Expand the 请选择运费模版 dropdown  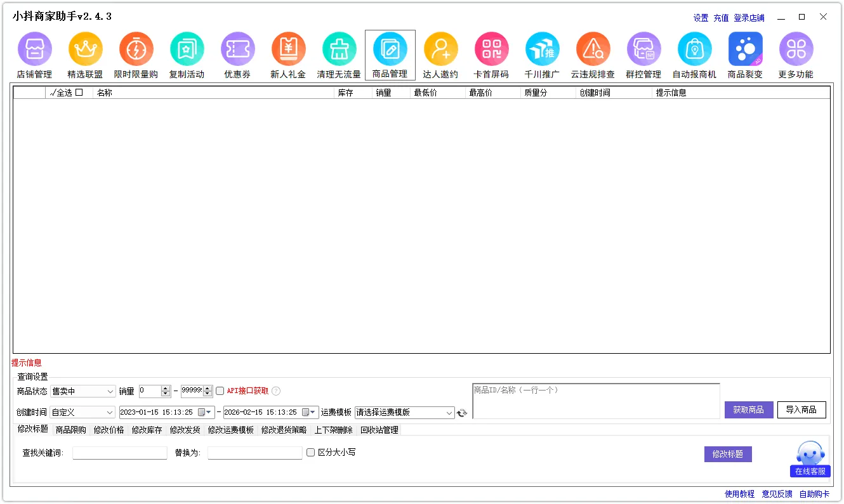405,412
